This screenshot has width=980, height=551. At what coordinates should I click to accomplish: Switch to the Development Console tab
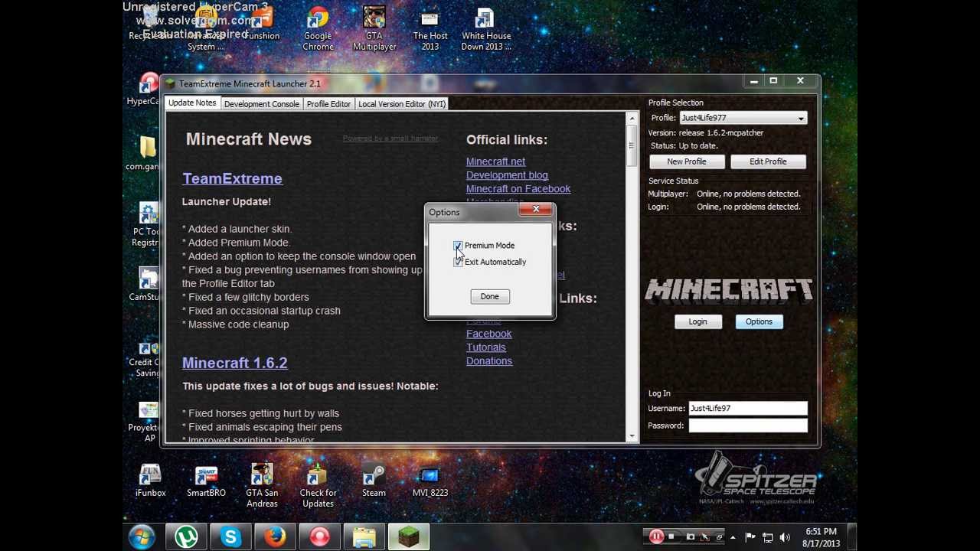coord(262,104)
